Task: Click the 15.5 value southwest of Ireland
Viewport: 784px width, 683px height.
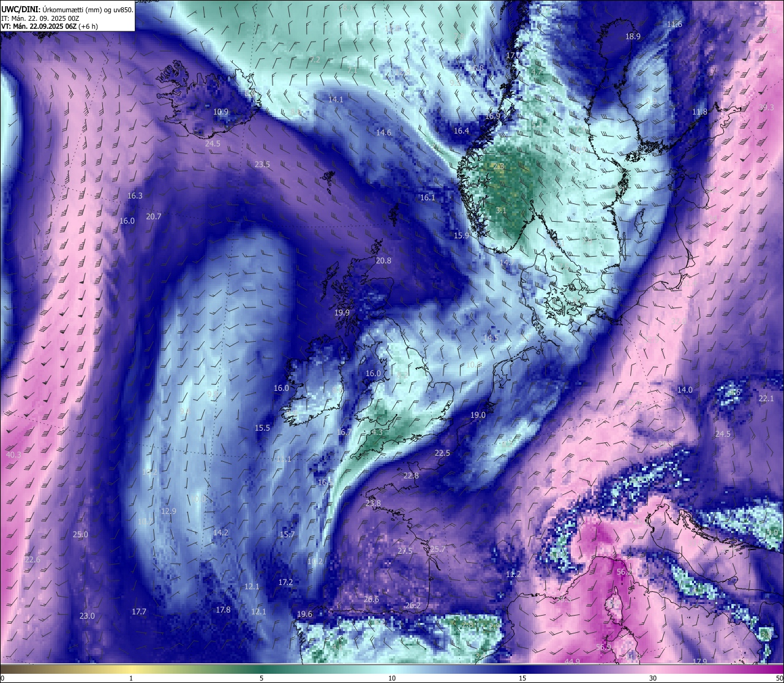Action: pos(262,428)
